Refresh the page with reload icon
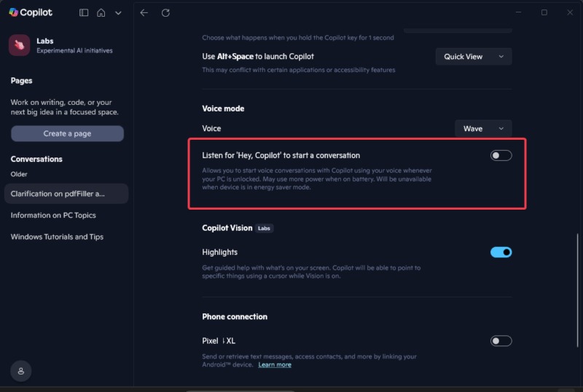Image resolution: width=583 pixels, height=392 pixels. pos(165,12)
